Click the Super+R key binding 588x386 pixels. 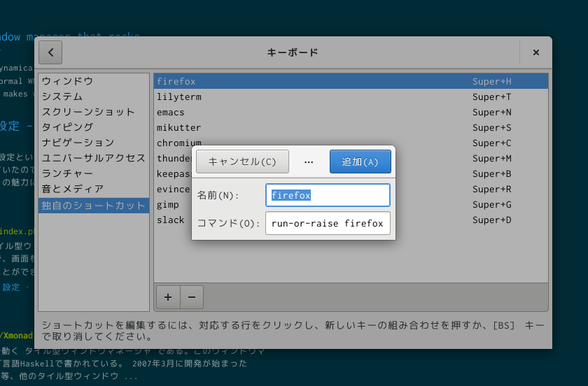pyautogui.click(x=491, y=189)
